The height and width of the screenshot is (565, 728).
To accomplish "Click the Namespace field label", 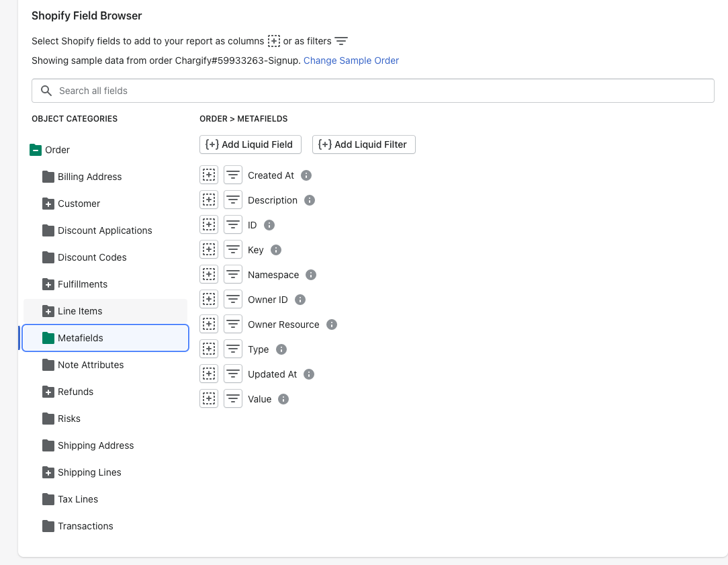I will [273, 275].
